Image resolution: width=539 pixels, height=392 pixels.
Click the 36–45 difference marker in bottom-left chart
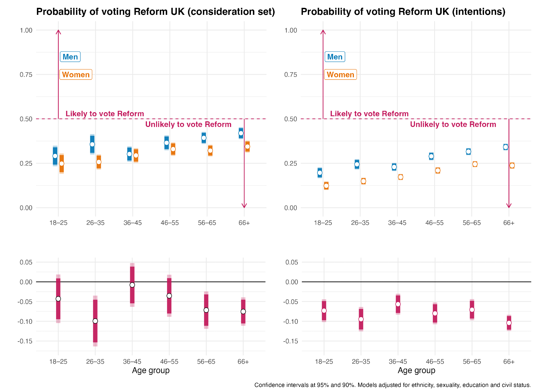(132, 285)
